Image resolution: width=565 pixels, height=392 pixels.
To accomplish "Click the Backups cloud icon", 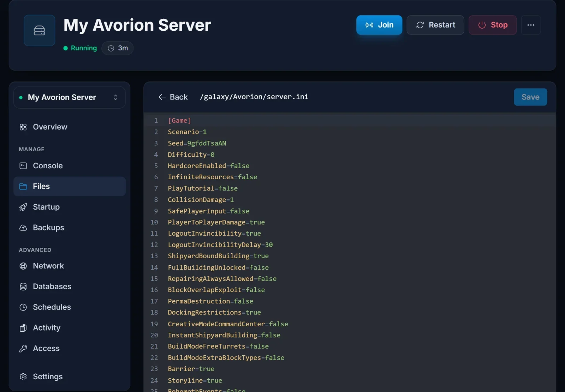I will click(x=23, y=228).
